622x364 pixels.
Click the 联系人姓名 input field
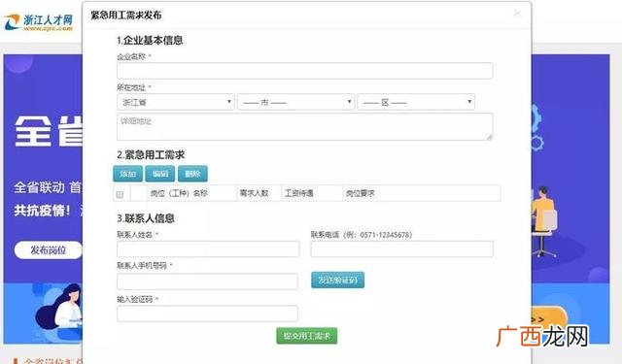tap(208, 249)
